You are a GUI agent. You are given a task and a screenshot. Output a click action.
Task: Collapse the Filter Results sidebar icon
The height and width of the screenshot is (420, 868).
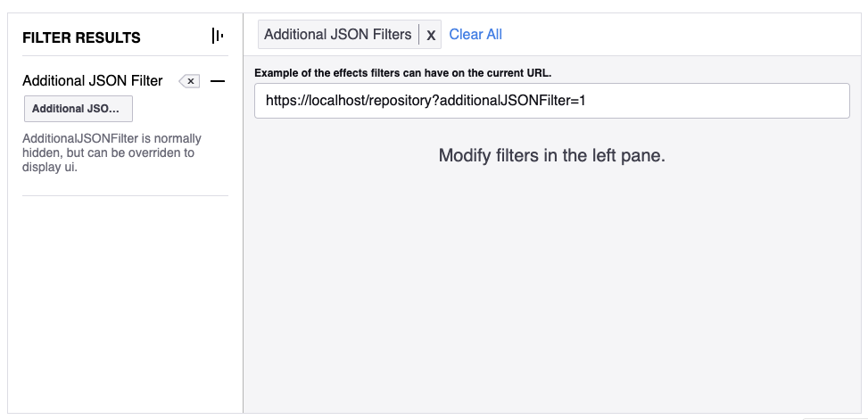pos(218,37)
